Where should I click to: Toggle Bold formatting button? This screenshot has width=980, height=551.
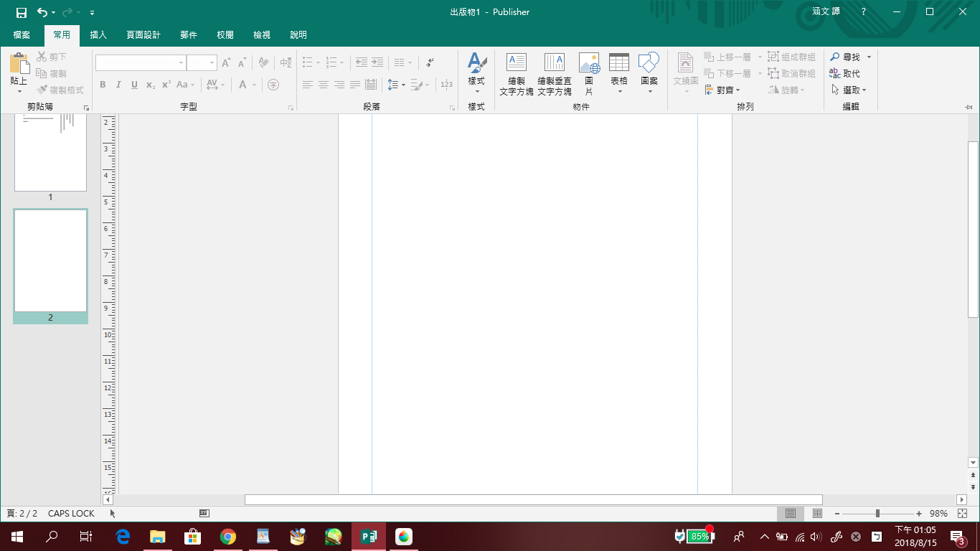coord(103,85)
